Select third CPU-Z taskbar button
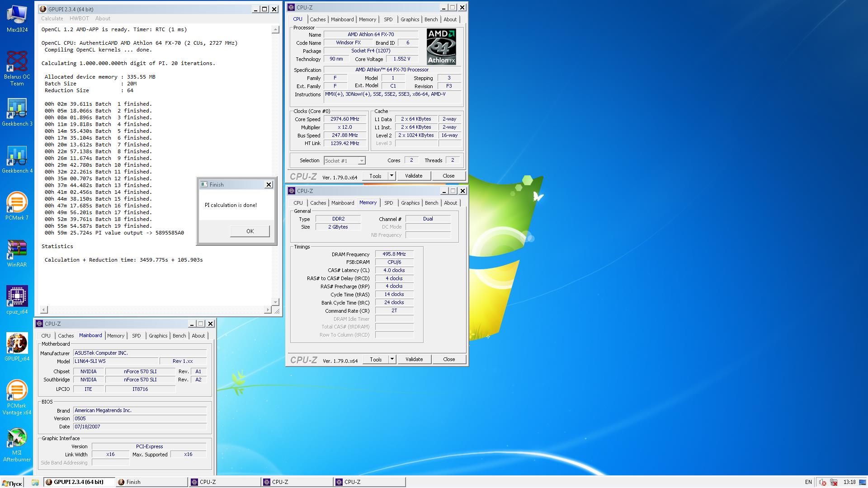Viewport: 868px width, 488px height. pyautogui.click(x=369, y=482)
